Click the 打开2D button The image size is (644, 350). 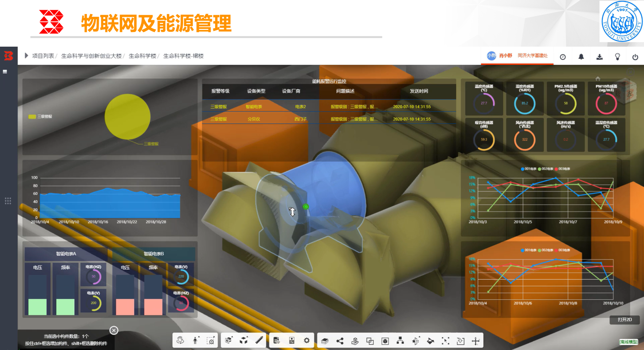click(625, 319)
